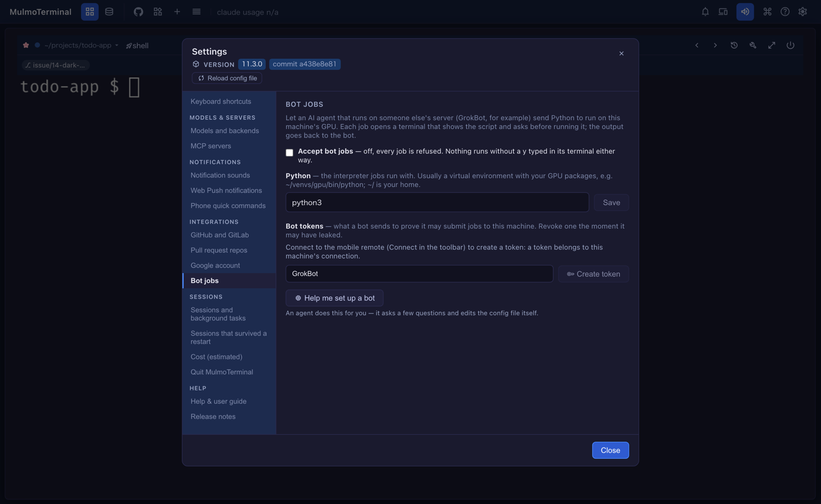Click the power icon in terminal header

coord(791,45)
